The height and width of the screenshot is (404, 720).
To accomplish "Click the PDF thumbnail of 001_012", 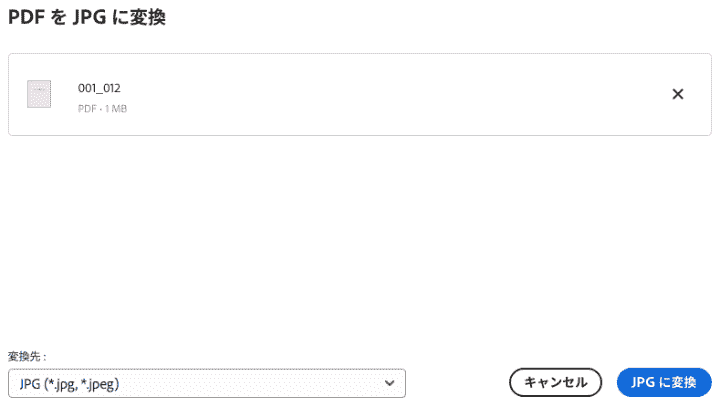I will (39, 94).
